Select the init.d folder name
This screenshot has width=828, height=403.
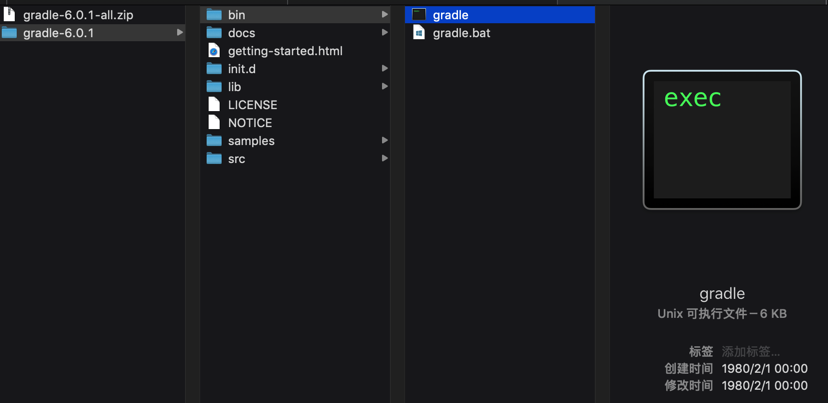coord(242,69)
